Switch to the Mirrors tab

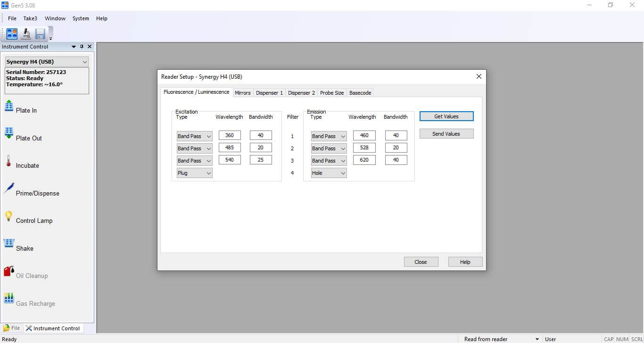[x=243, y=93]
